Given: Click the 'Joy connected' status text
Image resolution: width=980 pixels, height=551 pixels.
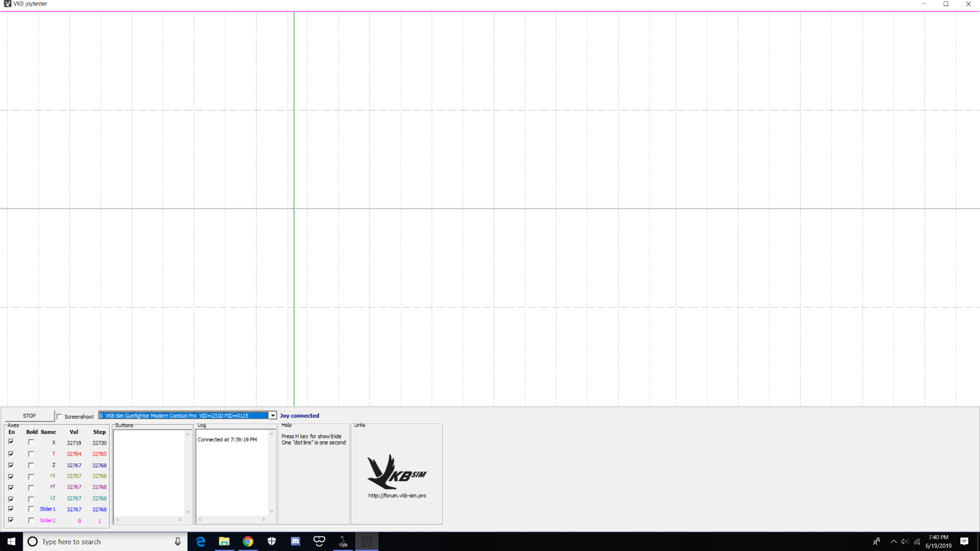Looking at the screenshot, I should click(300, 416).
